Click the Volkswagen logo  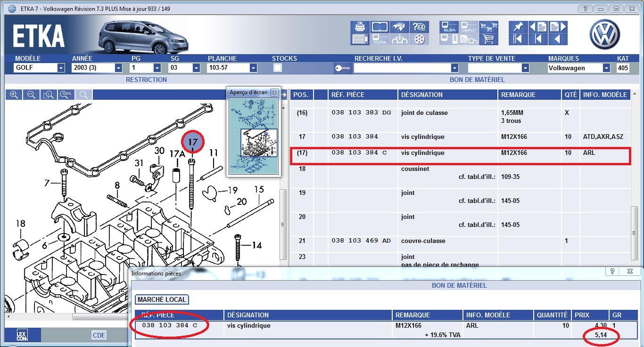coord(605,35)
